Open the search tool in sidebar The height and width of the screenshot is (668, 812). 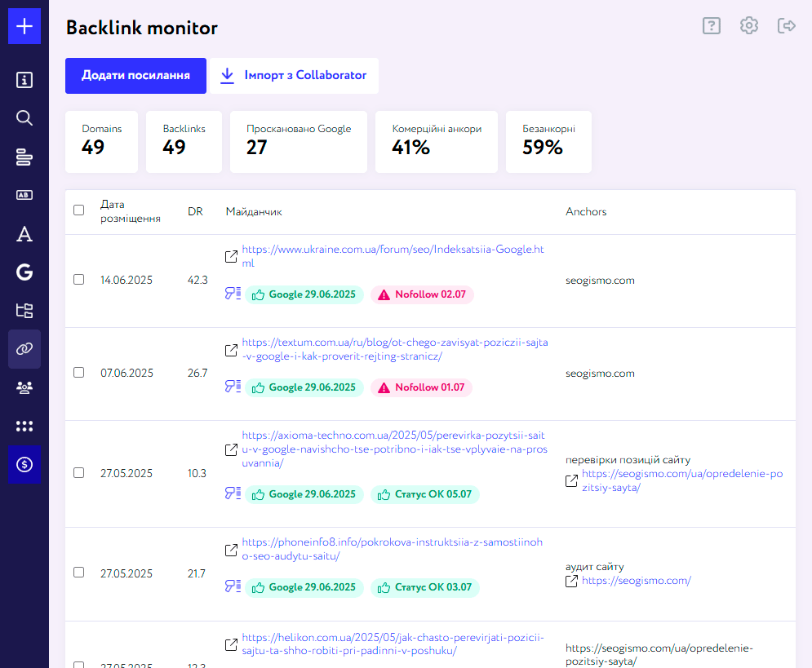tap(24, 117)
